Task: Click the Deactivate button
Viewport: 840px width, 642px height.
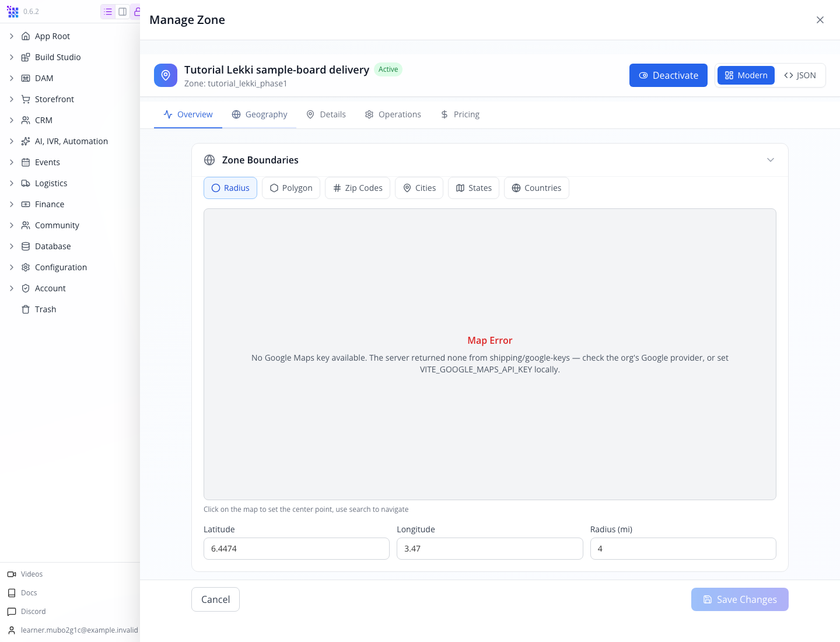Action: 668,75
